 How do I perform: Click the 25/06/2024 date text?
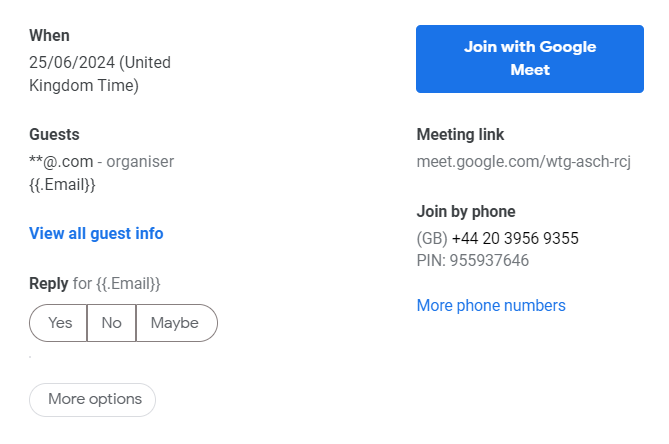[x=72, y=62]
